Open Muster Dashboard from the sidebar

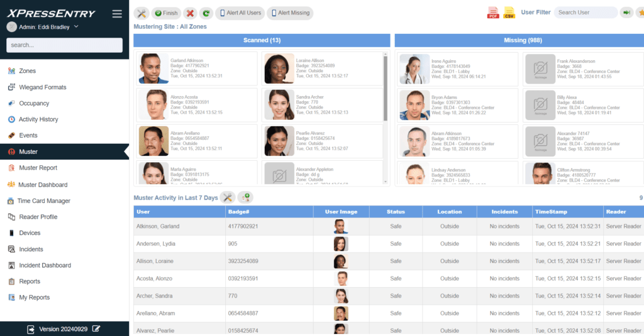coord(43,185)
